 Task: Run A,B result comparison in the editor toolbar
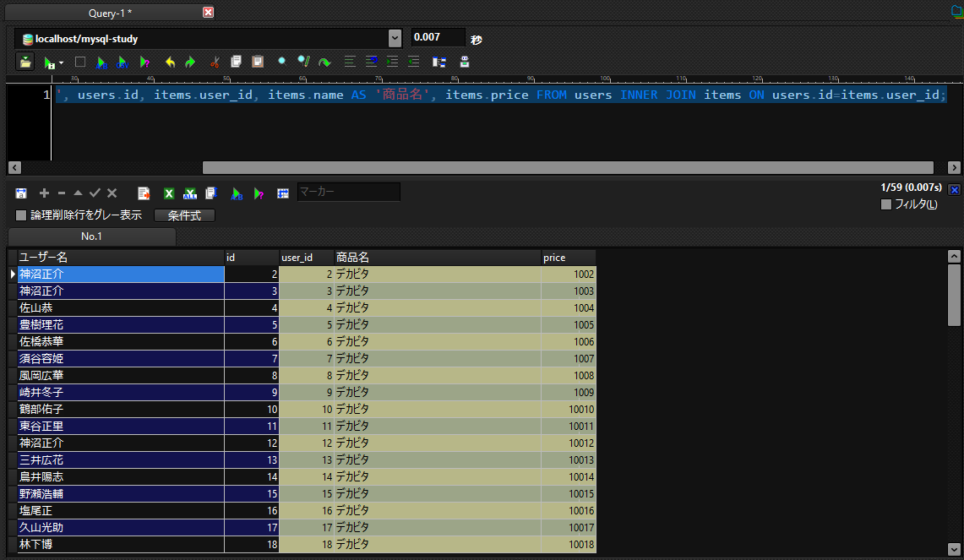101,63
